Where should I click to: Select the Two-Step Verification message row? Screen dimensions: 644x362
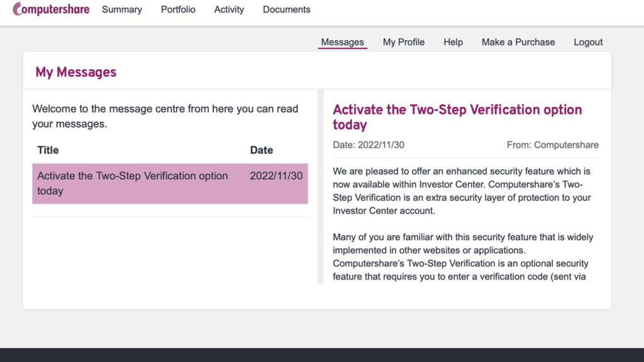click(x=170, y=184)
